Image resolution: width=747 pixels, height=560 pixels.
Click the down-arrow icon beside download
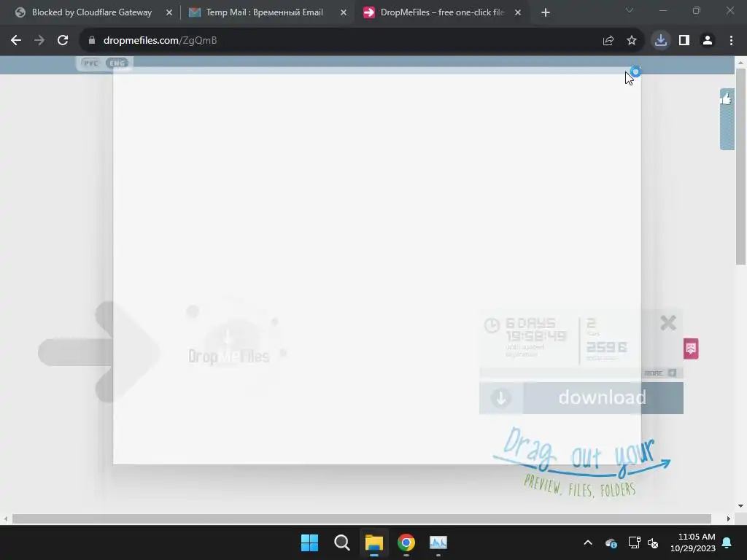(501, 397)
